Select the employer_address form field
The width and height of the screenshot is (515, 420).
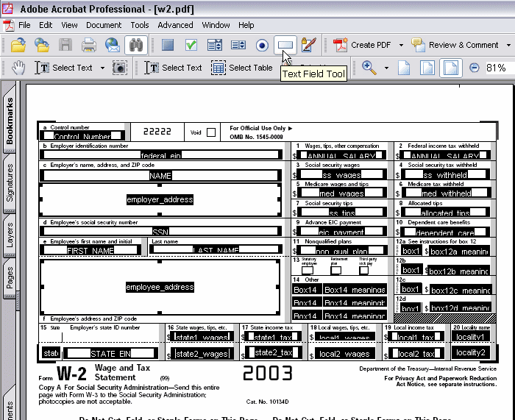click(160, 199)
